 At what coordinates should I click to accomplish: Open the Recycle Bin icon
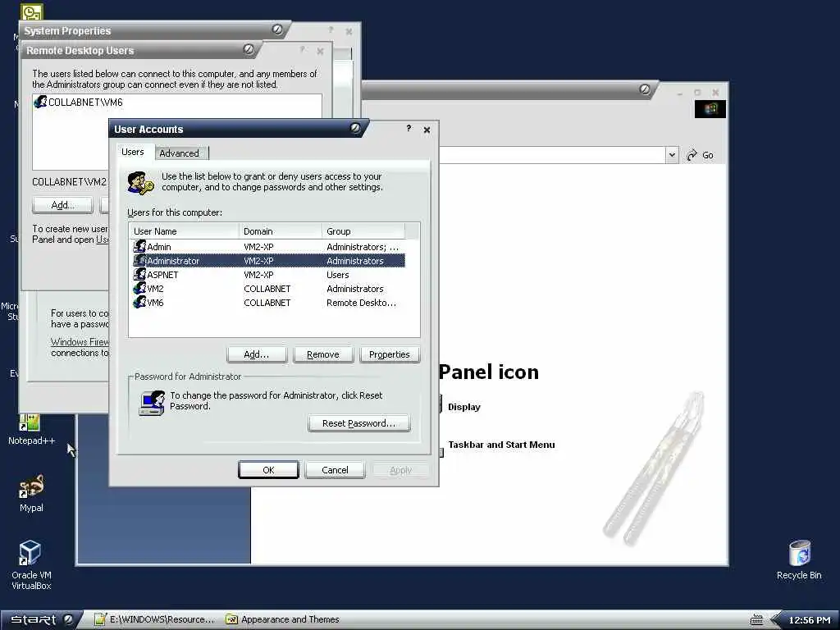799,553
